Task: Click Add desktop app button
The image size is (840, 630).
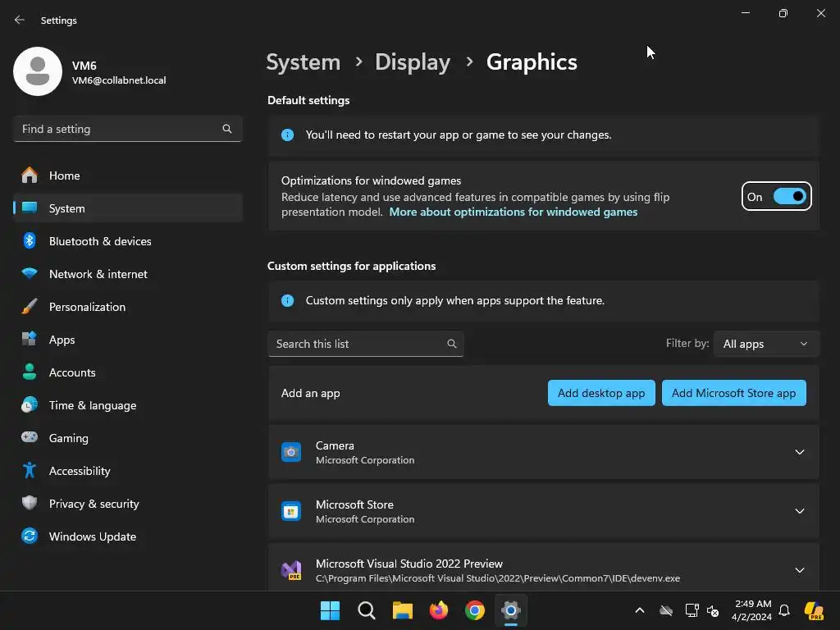Action: click(x=601, y=393)
